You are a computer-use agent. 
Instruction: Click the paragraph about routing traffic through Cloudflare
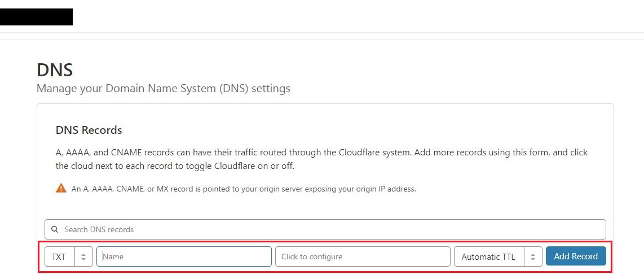click(x=321, y=159)
